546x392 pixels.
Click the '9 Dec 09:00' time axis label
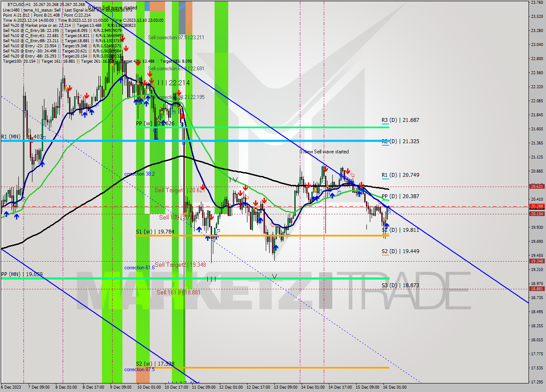121,387
